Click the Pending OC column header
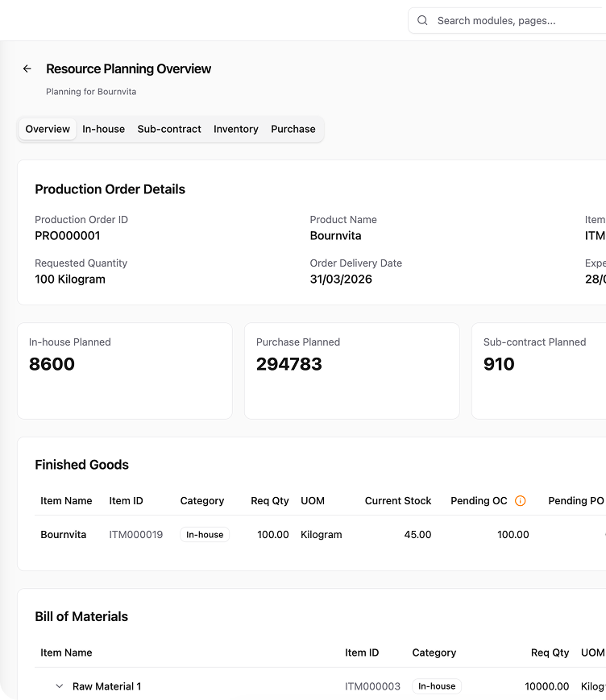The height and width of the screenshot is (700, 606). [x=479, y=501]
